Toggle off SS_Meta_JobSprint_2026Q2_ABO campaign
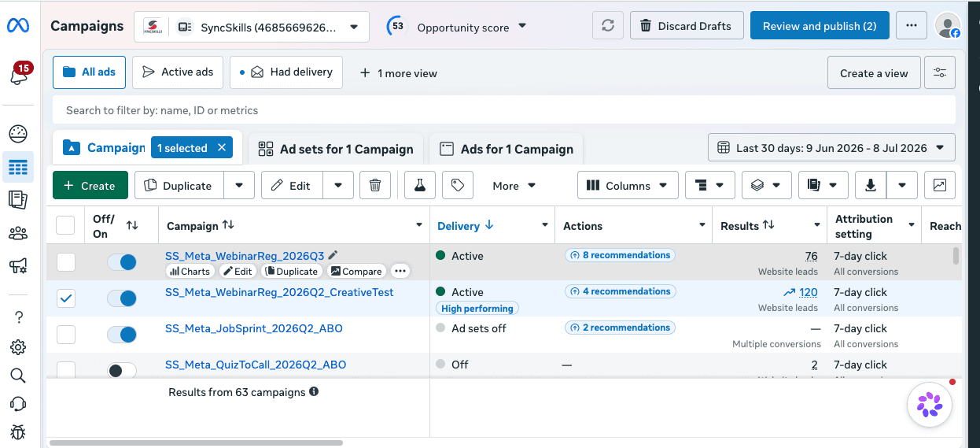 click(122, 335)
